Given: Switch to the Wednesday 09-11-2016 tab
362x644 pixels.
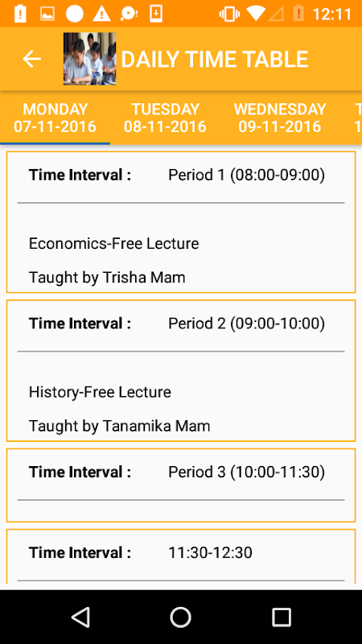Looking at the screenshot, I should coord(280,118).
